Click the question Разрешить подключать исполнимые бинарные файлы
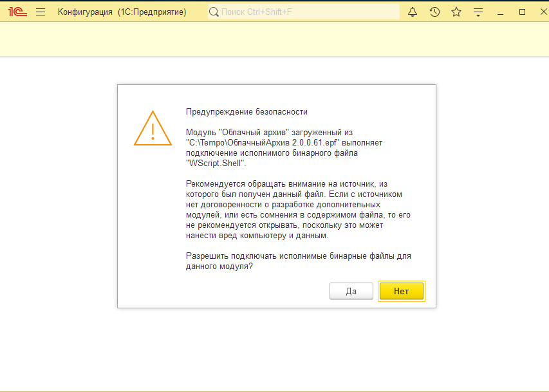The height and width of the screenshot is (392, 549). pyautogui.click(x=298, y=261)
